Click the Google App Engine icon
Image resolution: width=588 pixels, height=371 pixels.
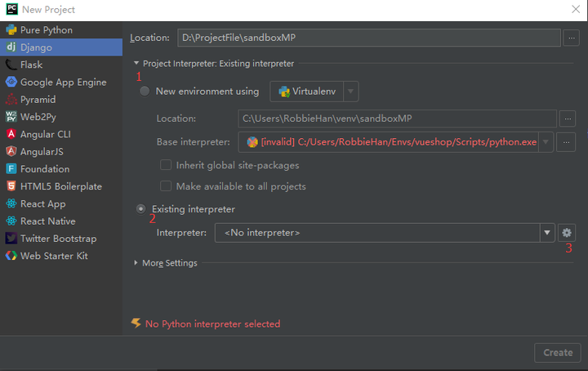point(11,82)
